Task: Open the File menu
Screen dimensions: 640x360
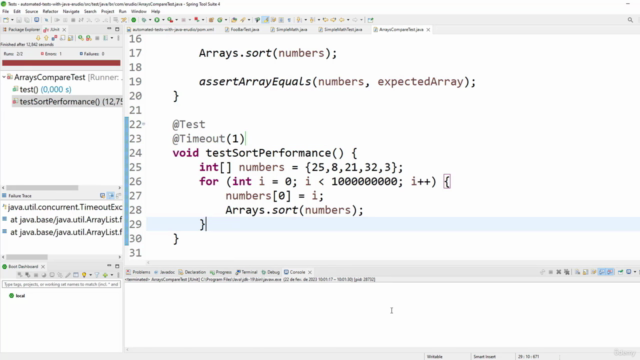Action: tap(5, 11)
